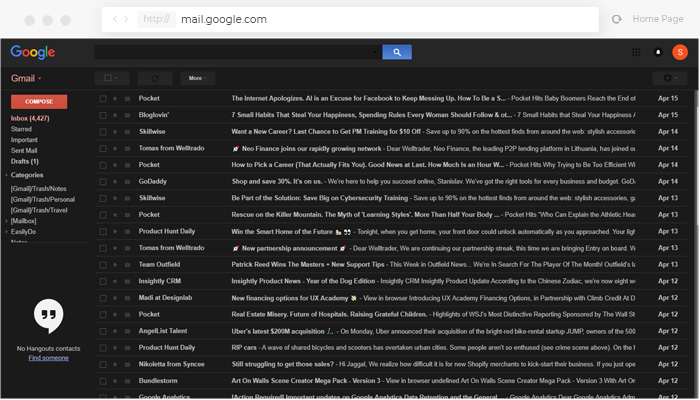
Task: Star the Pocket 'Rescue on the Killer Mountain' email
Action: pos(115,215)
